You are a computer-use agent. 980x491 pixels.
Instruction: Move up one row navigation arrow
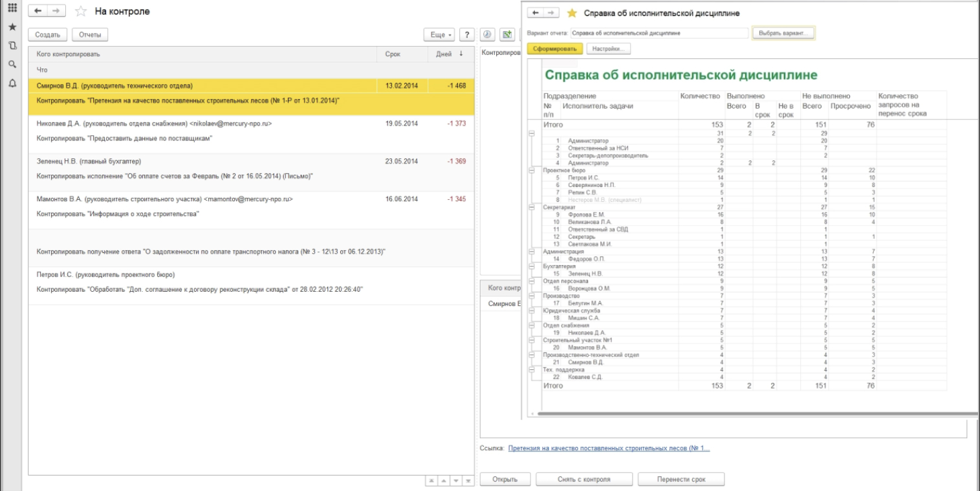tap(443, 481)
